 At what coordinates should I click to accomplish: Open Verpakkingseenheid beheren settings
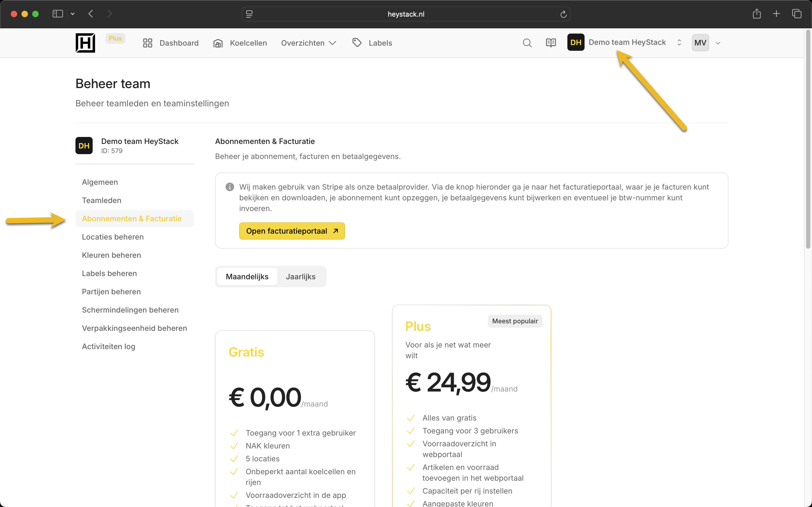(135, 328)
